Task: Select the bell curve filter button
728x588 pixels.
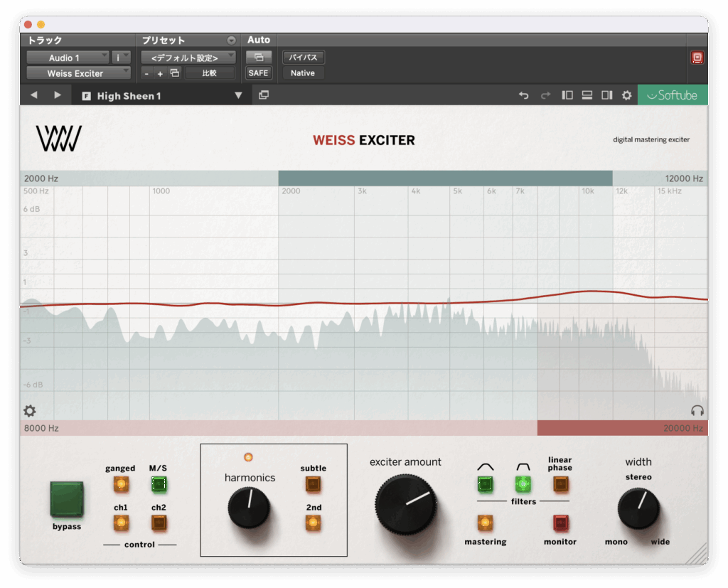Action: pyautogui.click(x=485, y=484)
